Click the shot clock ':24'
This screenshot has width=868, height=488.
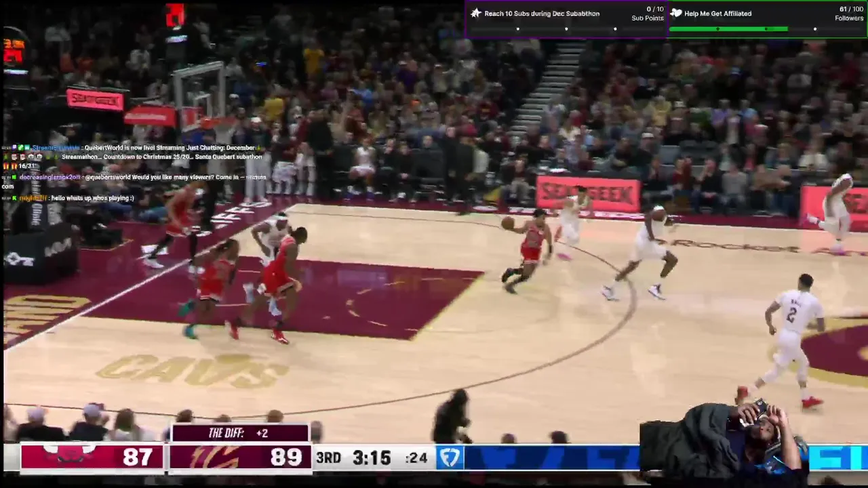pos(416,458)
